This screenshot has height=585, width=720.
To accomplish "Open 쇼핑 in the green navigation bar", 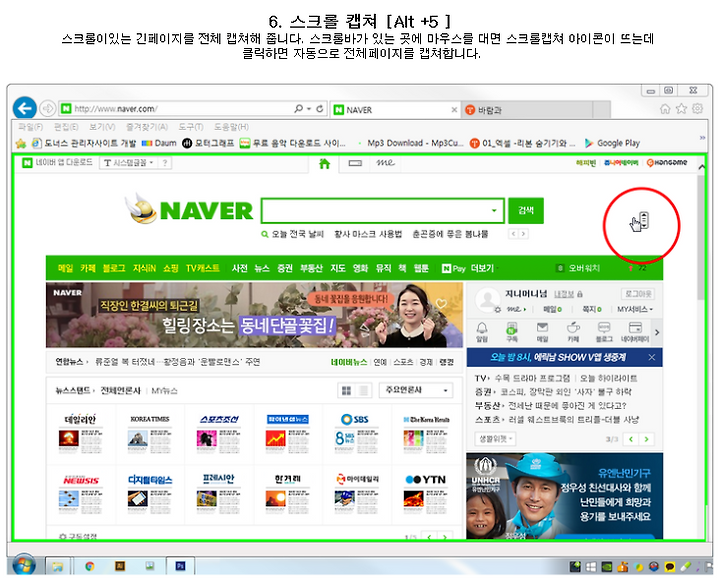I will pos(170,268).
